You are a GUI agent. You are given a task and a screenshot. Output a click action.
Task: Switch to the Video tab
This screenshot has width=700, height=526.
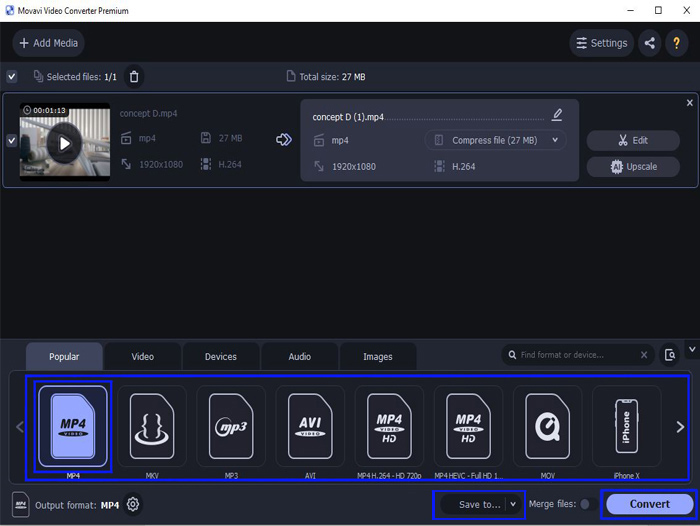[143, 356]
